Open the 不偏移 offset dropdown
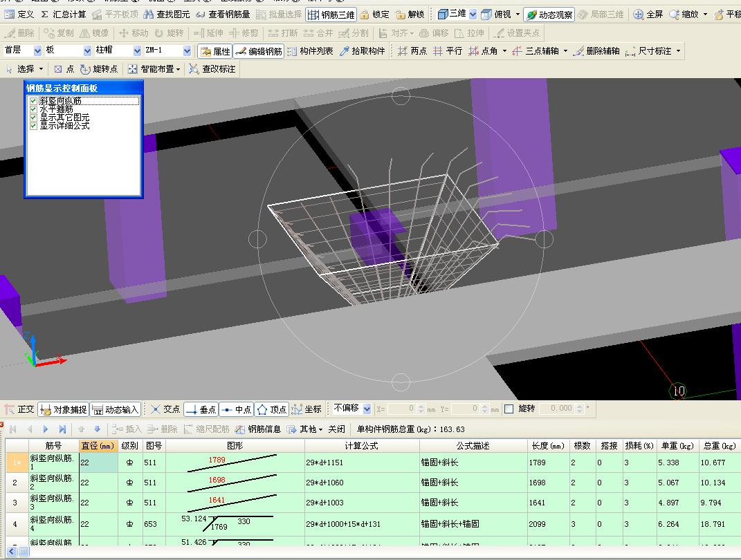Viewport: 741px width, 560px height. [367, 409]
